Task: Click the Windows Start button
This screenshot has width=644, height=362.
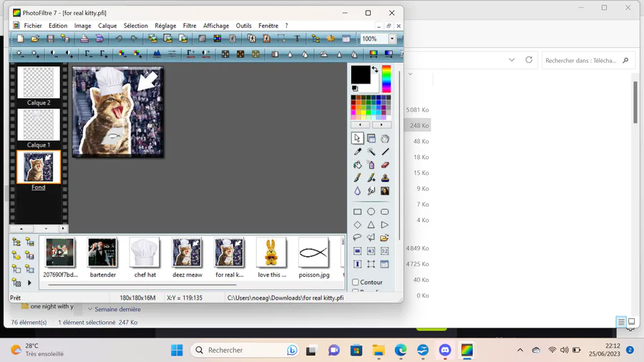Action: pos(177,350)
